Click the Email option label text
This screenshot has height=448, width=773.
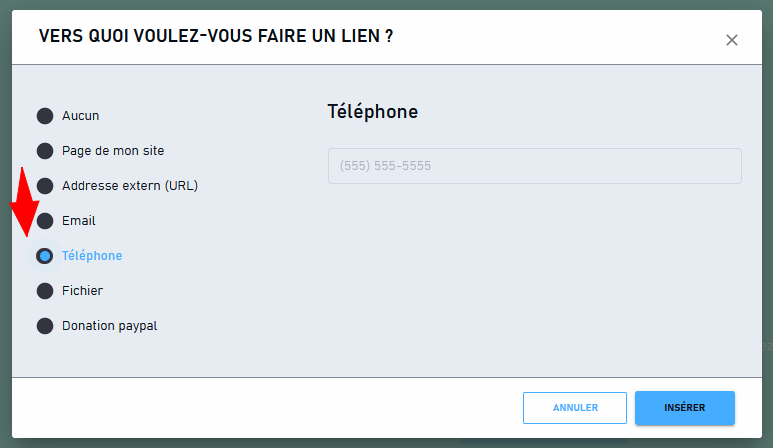coord(78,221)
